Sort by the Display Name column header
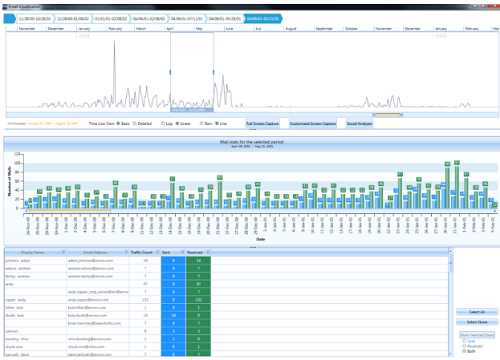This screenshot has width=500, height=360. (x=32, y=252)
